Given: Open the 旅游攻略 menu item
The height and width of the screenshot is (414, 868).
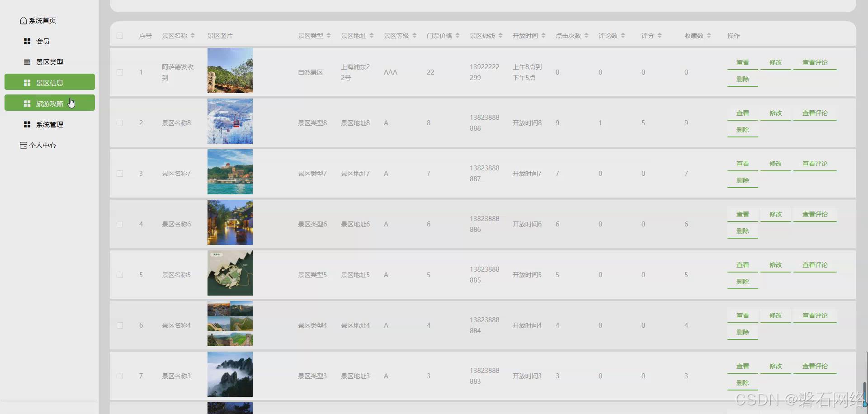Looking at the screenshot, I should tap(50, 103).
